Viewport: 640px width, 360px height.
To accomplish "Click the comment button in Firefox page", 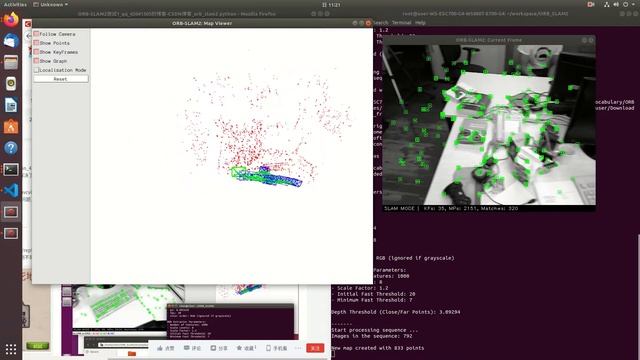I will point(193,348).
